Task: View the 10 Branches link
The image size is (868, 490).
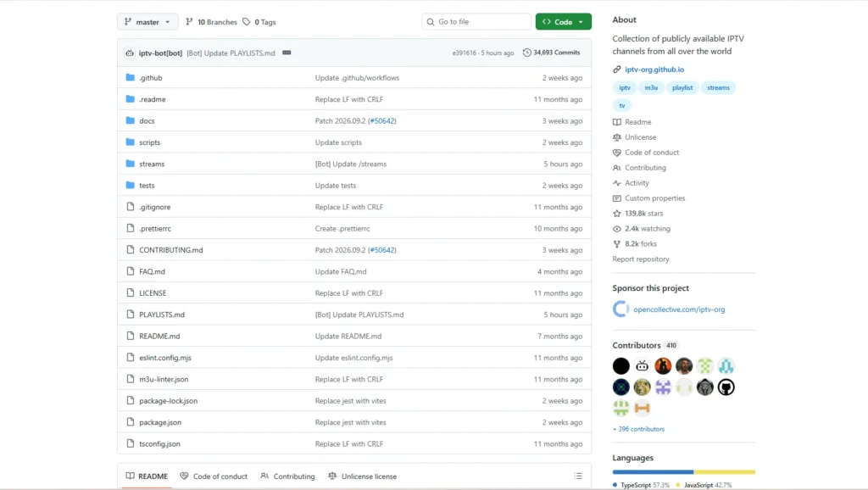Action: coord(211,22)
